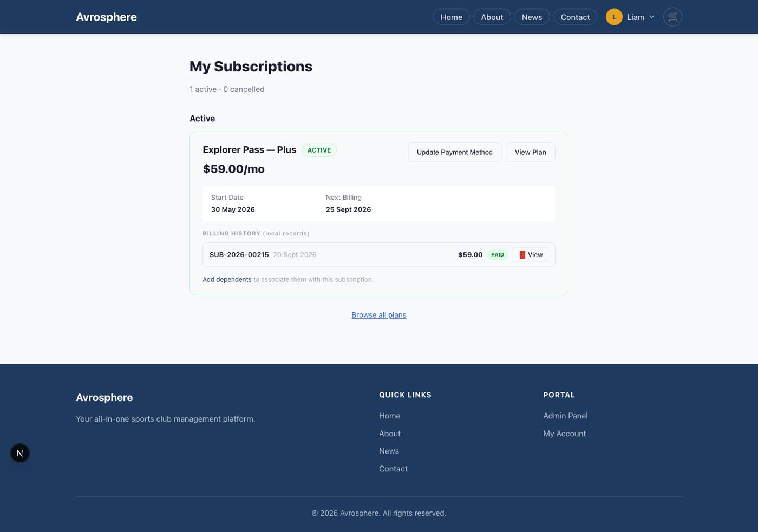Screen dimensions: 758x532
Task: Open Admin Panel in footer portal
Action: [x=565, y=416]
